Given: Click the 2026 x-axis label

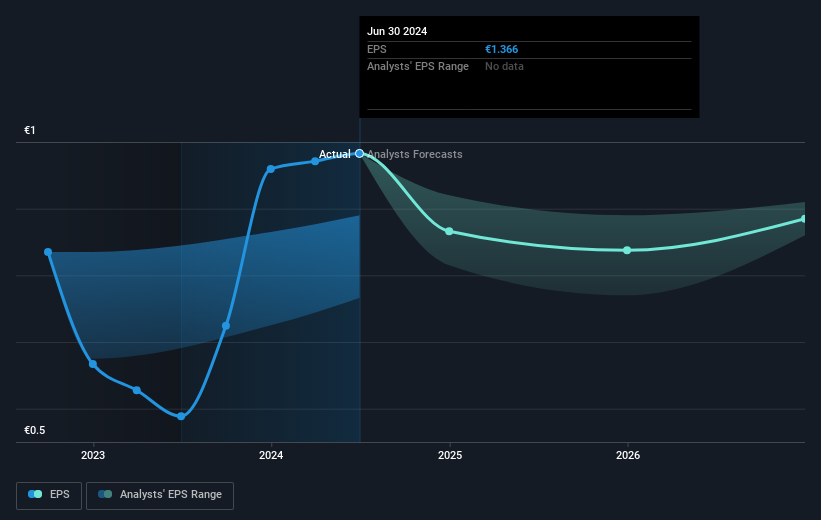Looking at the screenshot, I should click(628, 455).
